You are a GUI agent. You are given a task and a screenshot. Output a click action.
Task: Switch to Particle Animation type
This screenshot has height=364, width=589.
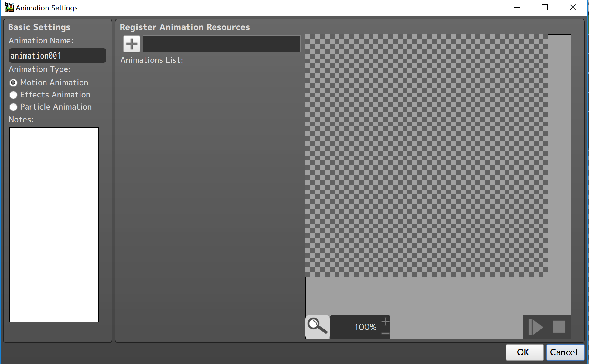pos(13,107)
